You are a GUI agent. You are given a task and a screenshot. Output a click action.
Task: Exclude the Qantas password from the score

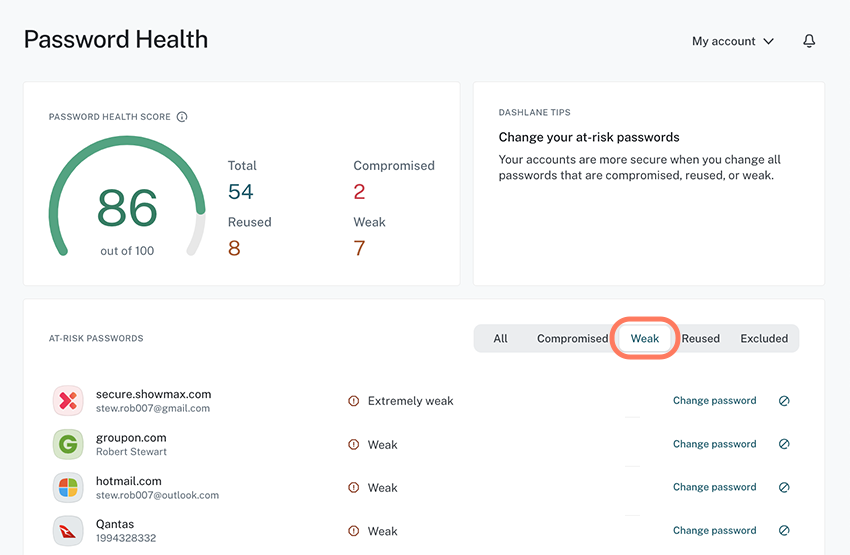(x=784, y=531)
